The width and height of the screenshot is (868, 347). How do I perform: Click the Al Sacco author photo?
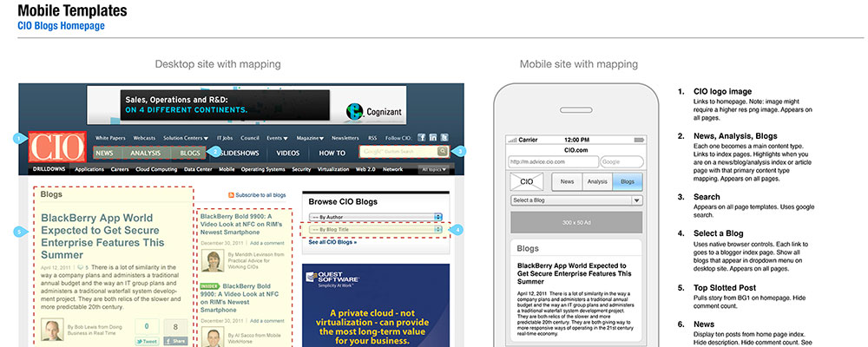[x=213, y=337]
